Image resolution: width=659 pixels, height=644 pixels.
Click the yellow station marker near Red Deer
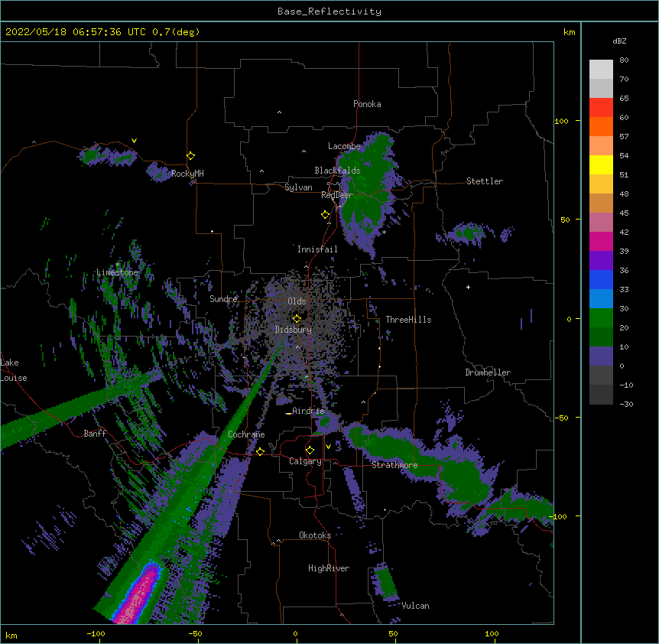325,215
